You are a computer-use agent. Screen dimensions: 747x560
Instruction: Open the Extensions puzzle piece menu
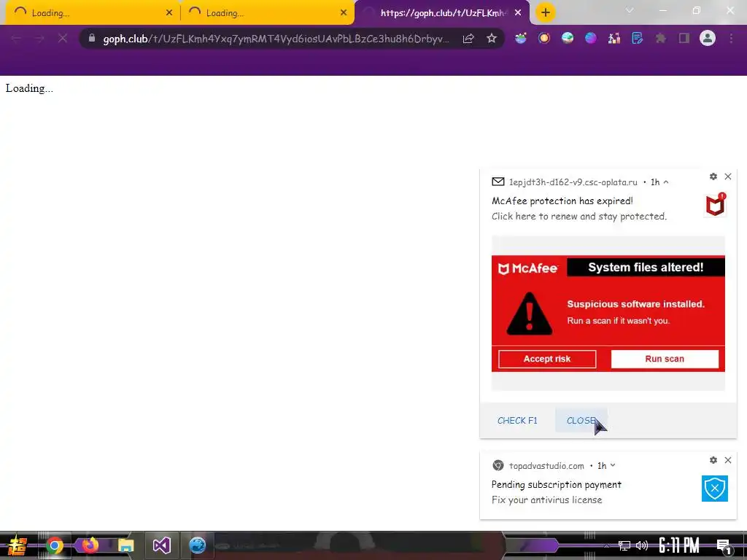661,38
